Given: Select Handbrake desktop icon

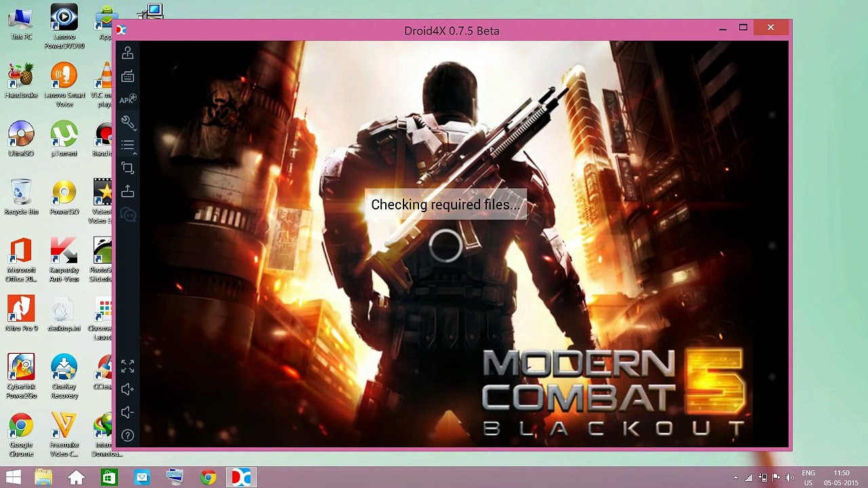Looking at the screenshot, I should [x=21, y=81].
